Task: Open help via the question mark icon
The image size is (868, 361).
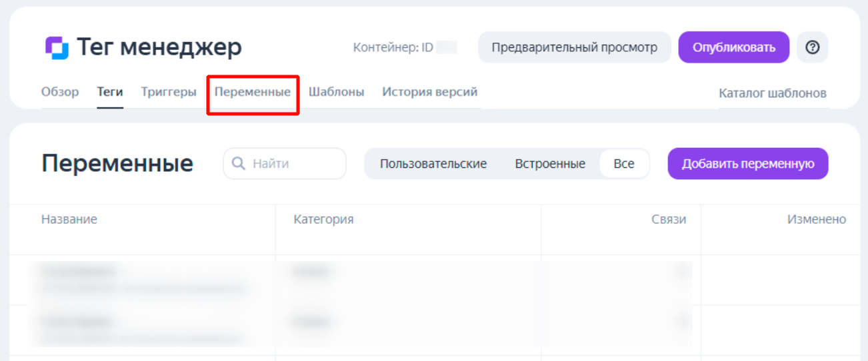Action: pyautogui.click(x=812, y=47)
